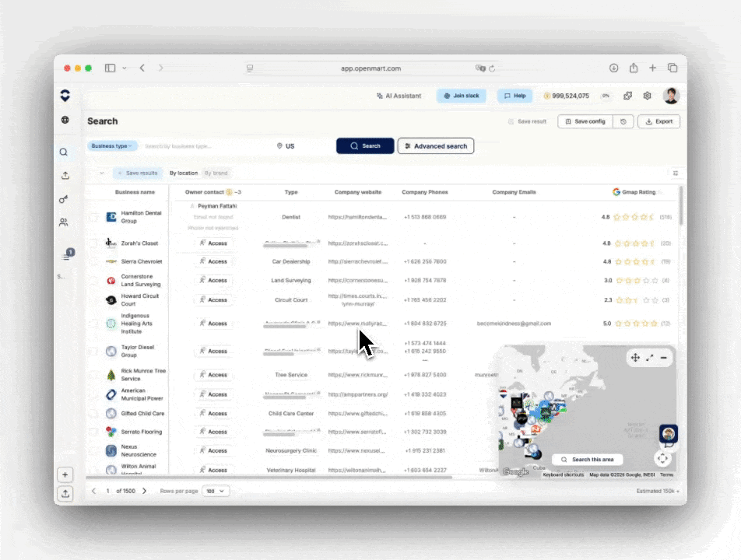Open the list icon with notification badge
This screenshot has height=560, width=741.
(x=67, y=255)
